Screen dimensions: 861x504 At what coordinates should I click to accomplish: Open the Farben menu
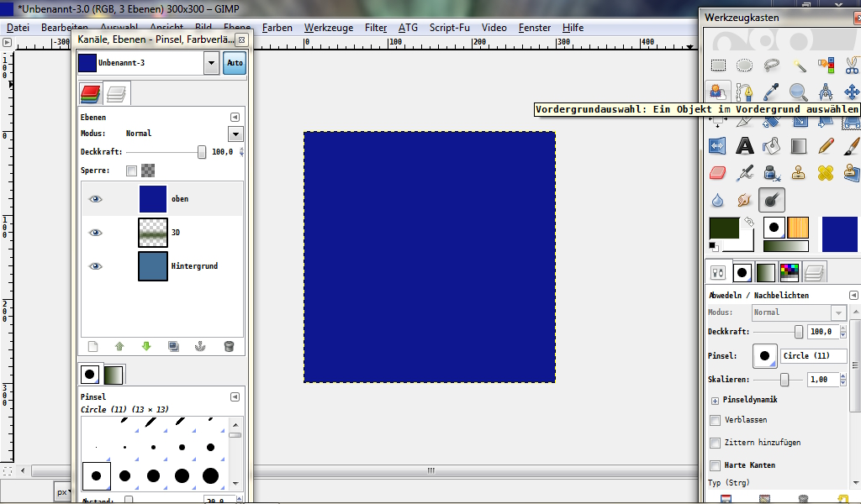[x=277, y=28]
